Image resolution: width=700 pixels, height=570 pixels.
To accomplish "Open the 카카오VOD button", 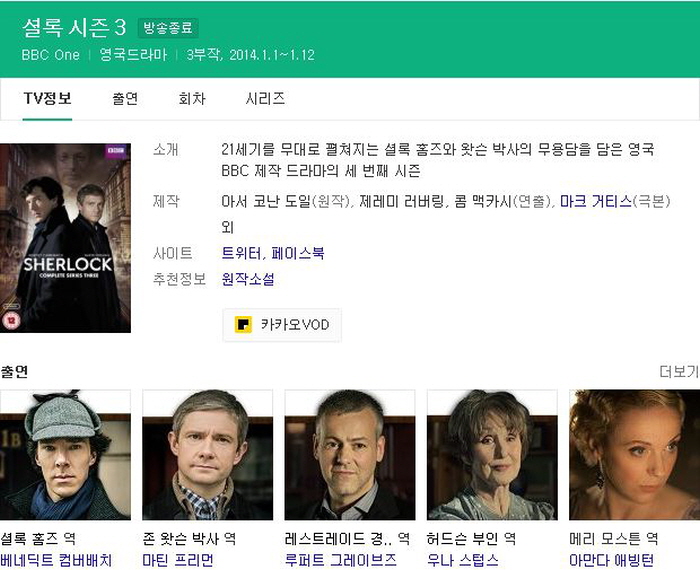I will (x=282, y=325).
